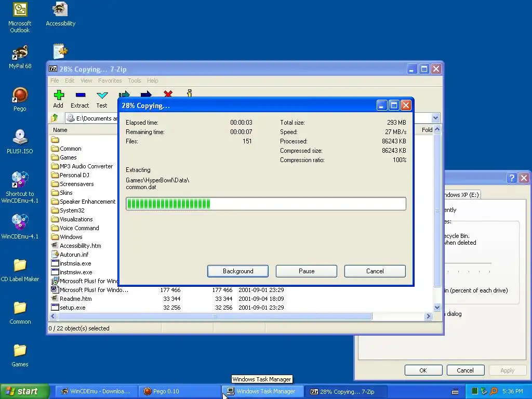532x399 pixels.
Task: Switch to Windows Task Manager taskbar button
Action: point(263,391)
